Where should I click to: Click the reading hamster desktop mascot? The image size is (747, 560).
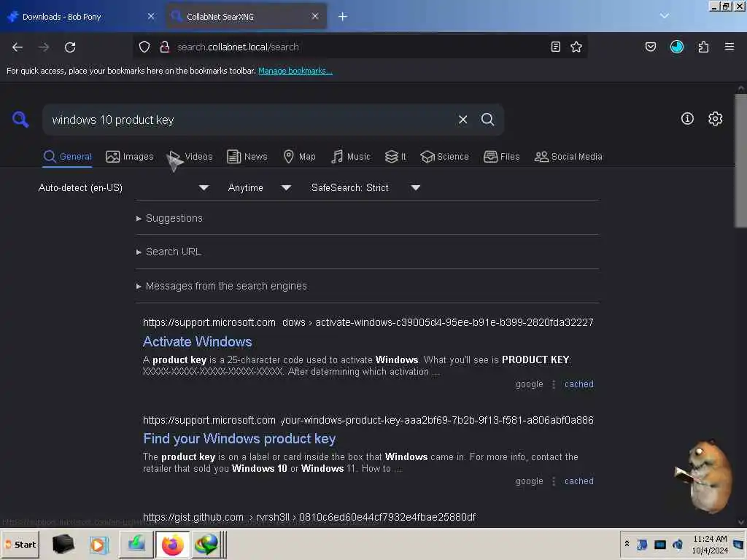pyautogui.click(x=705, y=476)
